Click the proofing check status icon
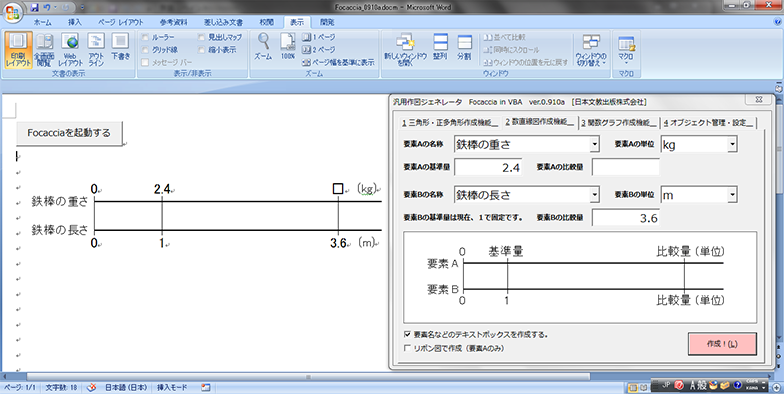The image size is (784, 394). [92, 388]
